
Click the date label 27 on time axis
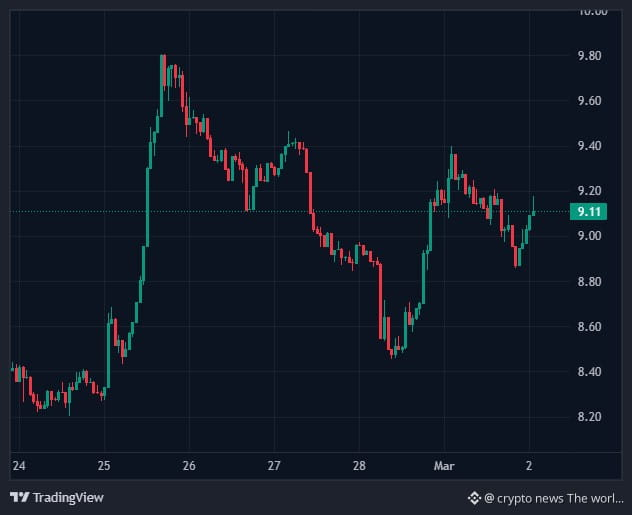pos(274,466)
